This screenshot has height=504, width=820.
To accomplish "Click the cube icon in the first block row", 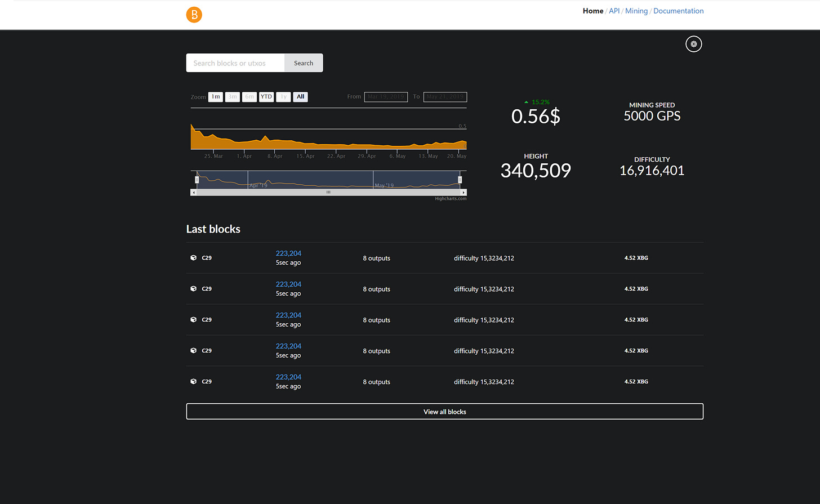I will (194, 258).
